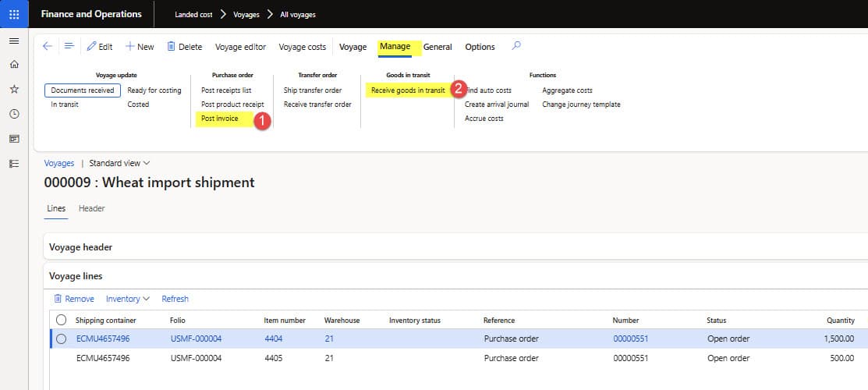Click the back arrow in action pane
The image size is (868, 390).
pos(48,47)
